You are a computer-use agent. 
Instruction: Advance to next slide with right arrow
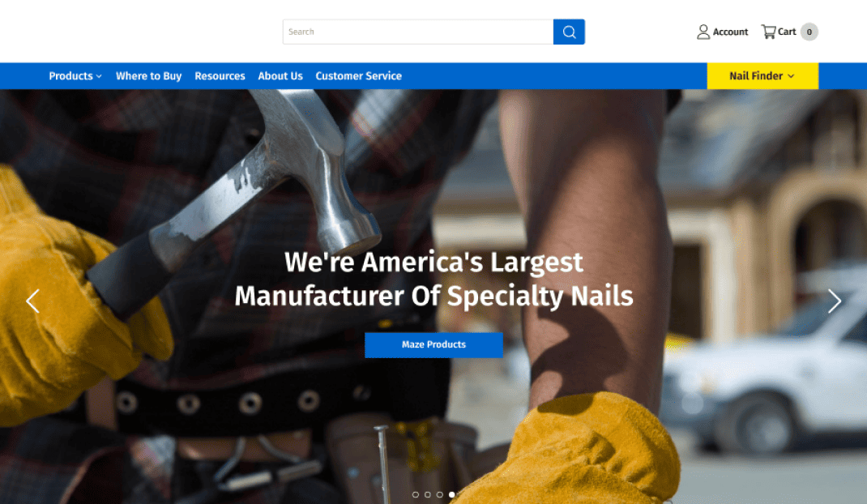(834, 301)
